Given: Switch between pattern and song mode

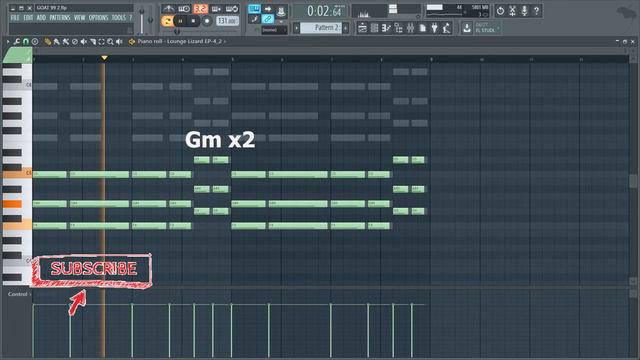Looking at the screenshot, I should coord(167,21).
